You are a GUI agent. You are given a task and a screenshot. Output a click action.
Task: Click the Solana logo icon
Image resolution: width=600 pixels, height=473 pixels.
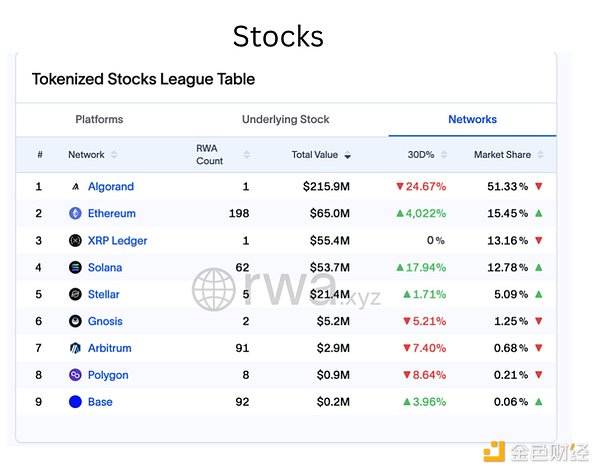pos(75,268)
